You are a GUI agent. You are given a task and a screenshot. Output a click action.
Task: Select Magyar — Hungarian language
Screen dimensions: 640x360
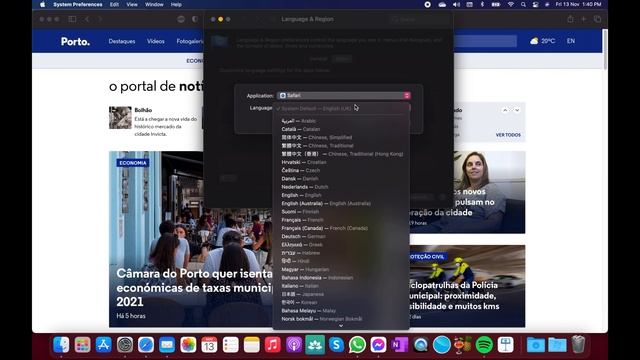[341, 269]
